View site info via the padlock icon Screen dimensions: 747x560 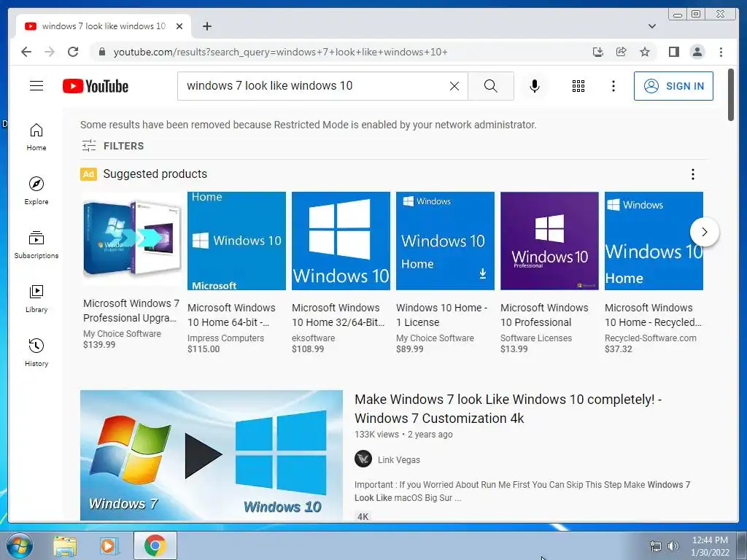click(101, 52)
